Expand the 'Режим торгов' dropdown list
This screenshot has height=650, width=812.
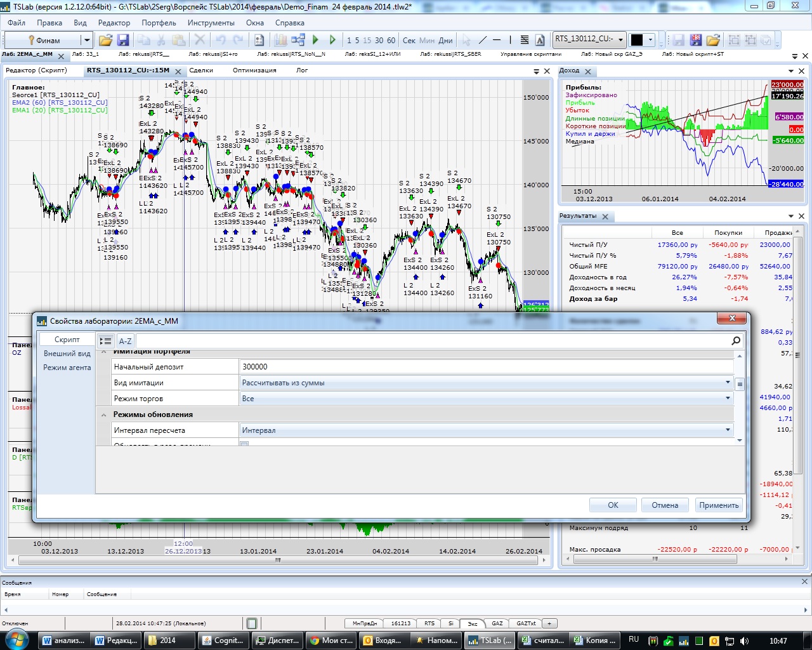click(x=728, y=398)
